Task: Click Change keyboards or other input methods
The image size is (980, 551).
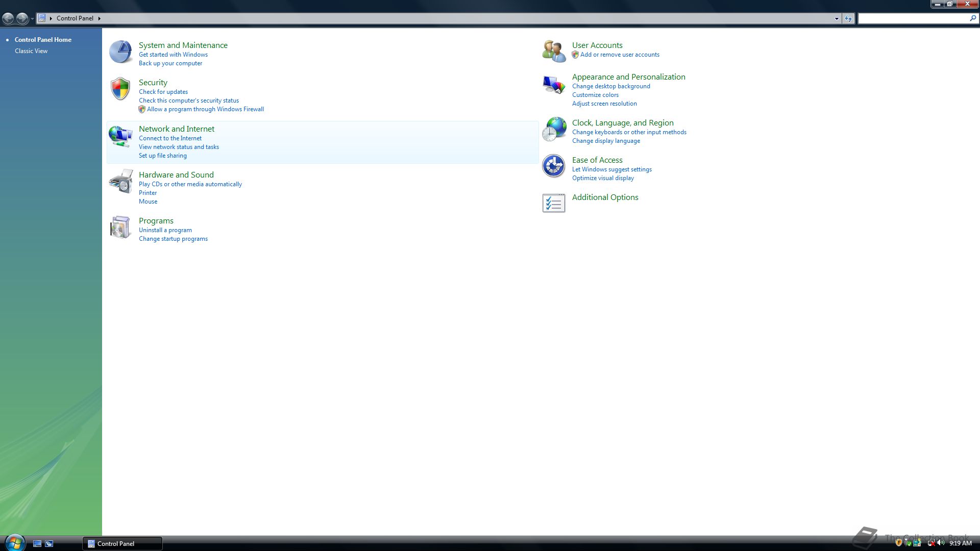Action: [x=629, y=132]
